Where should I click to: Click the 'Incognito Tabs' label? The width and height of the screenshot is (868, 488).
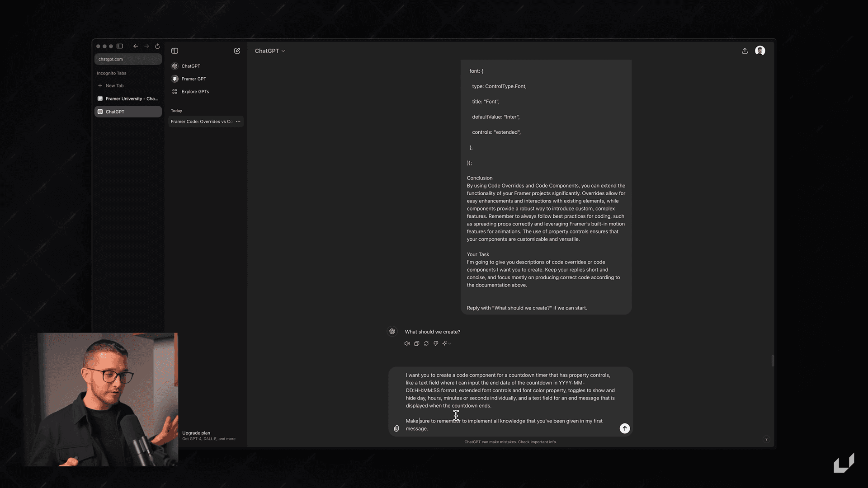pyautogui.click(x=112, y=73)
